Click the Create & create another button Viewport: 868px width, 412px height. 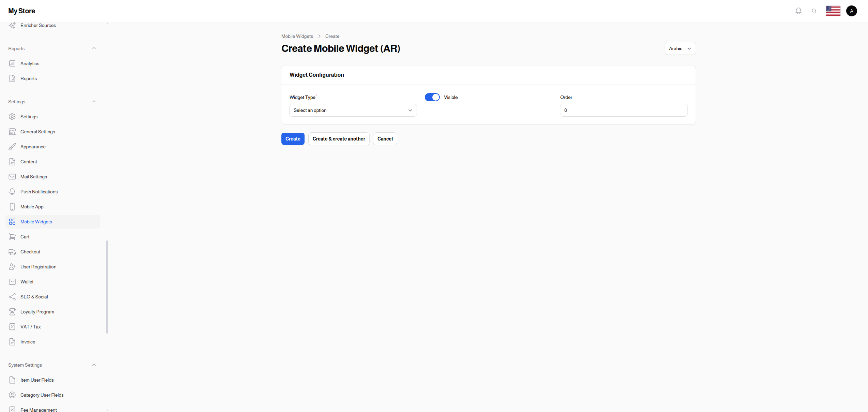coord(339,139)
